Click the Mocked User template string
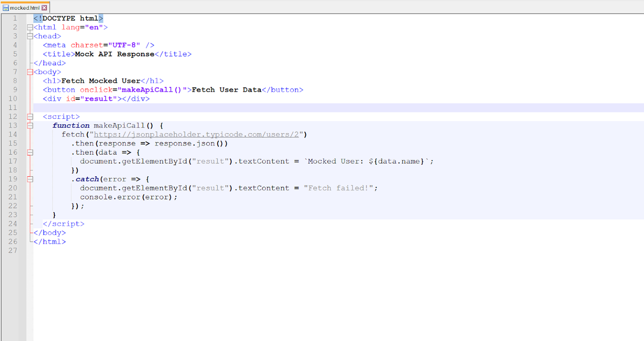Viewport: 644px width, 341px height. click(x=366, y=161)
